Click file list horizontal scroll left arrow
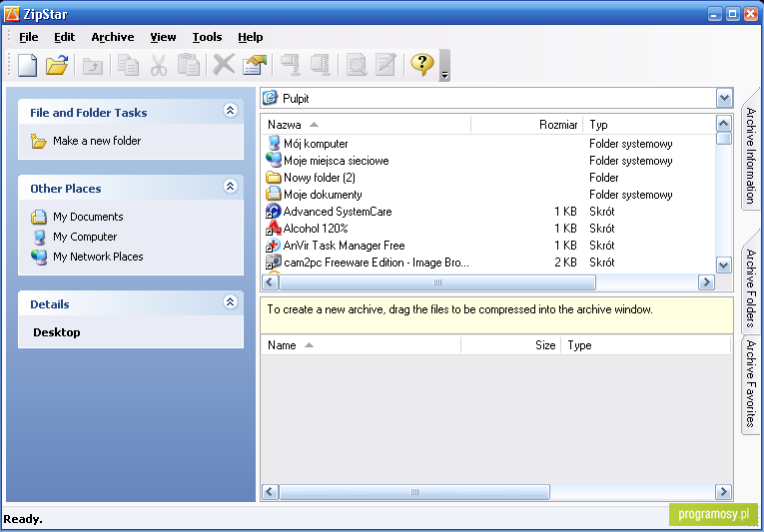Image resolution: width=764 pixels, height=532 pixels. pos(270,282)
